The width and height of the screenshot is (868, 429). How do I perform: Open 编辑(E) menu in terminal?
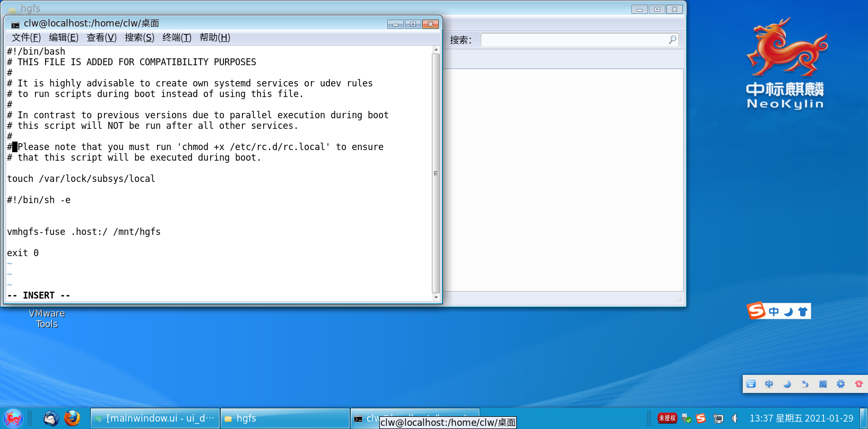64,38
